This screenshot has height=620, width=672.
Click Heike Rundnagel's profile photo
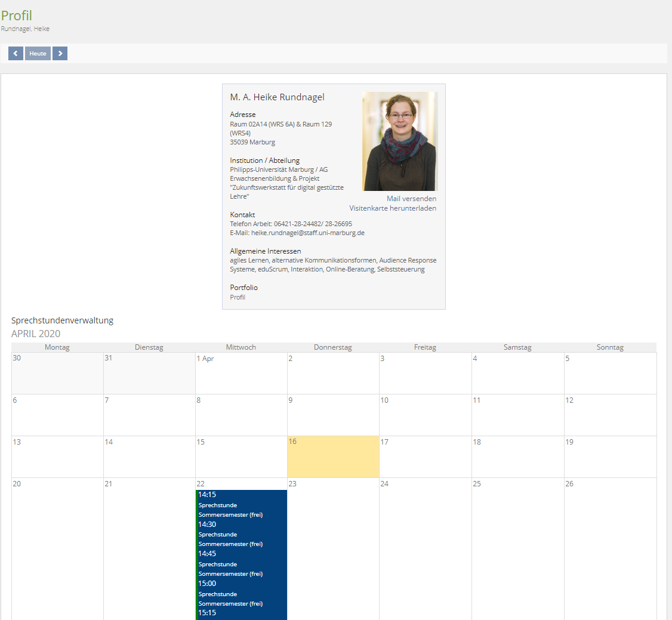(399, 141)
